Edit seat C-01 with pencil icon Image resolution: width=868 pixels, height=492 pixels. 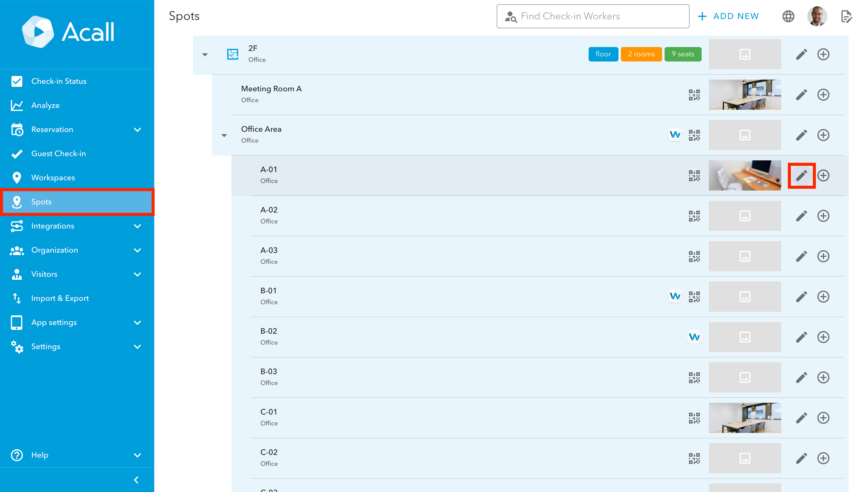point(801,418)
